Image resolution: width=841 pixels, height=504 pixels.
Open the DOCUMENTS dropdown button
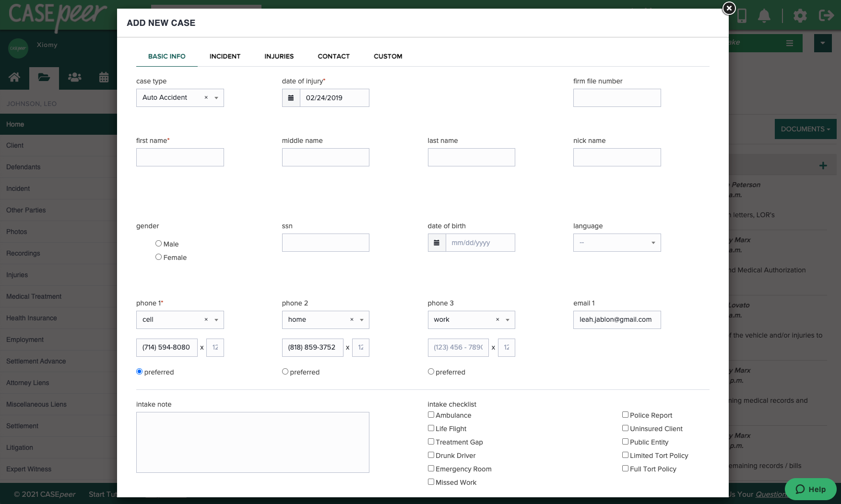[805, 129]
